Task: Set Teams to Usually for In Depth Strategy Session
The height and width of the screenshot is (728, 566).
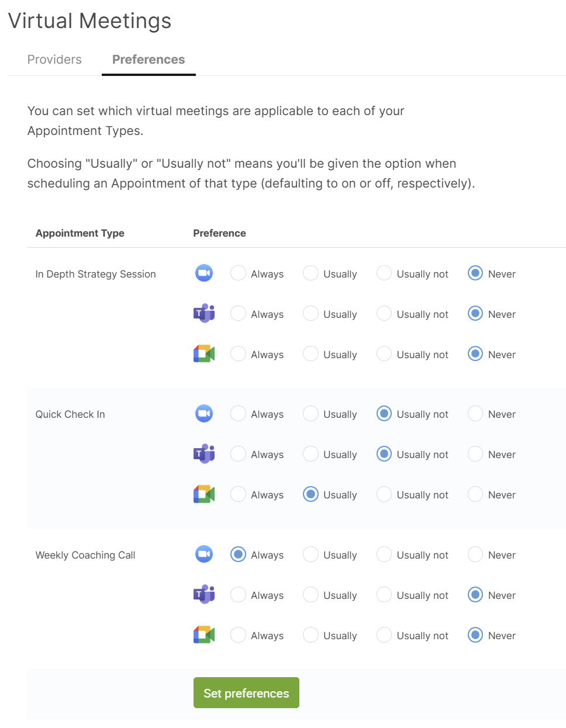Action: coord(310,313)
